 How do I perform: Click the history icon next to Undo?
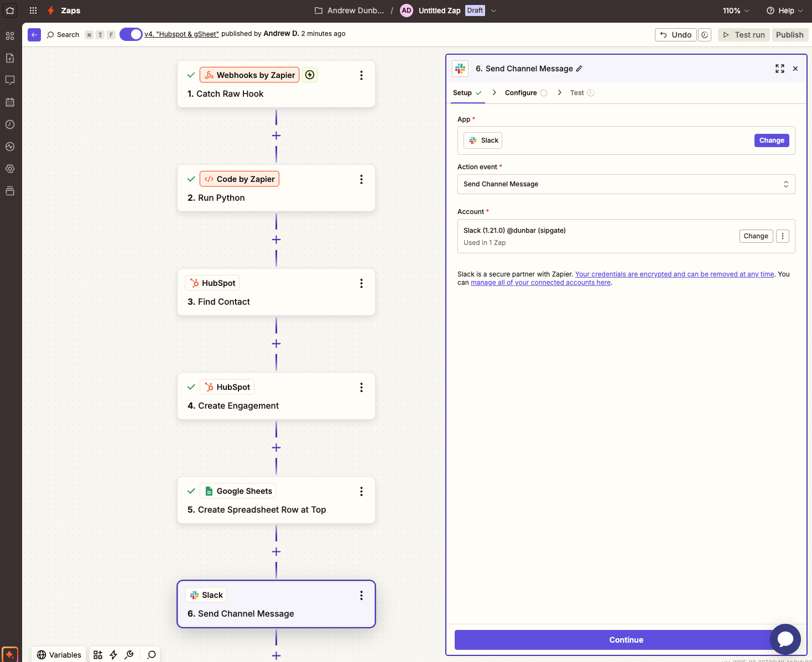[705, 35]
